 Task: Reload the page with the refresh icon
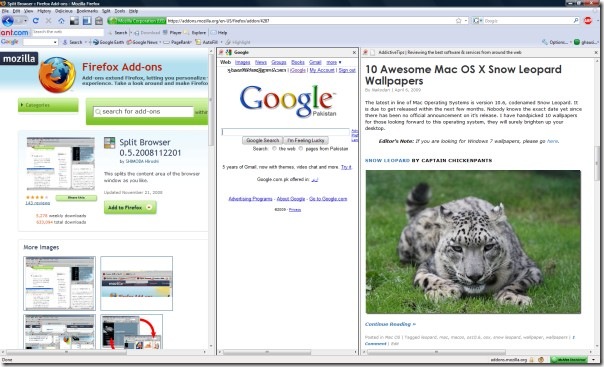pyautogui.click(x=35, y=21)
